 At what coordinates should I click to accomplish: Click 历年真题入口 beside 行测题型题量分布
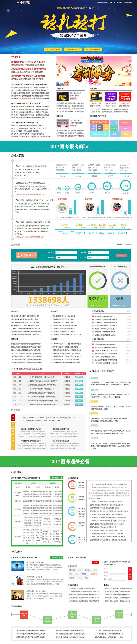click(56, 478)
